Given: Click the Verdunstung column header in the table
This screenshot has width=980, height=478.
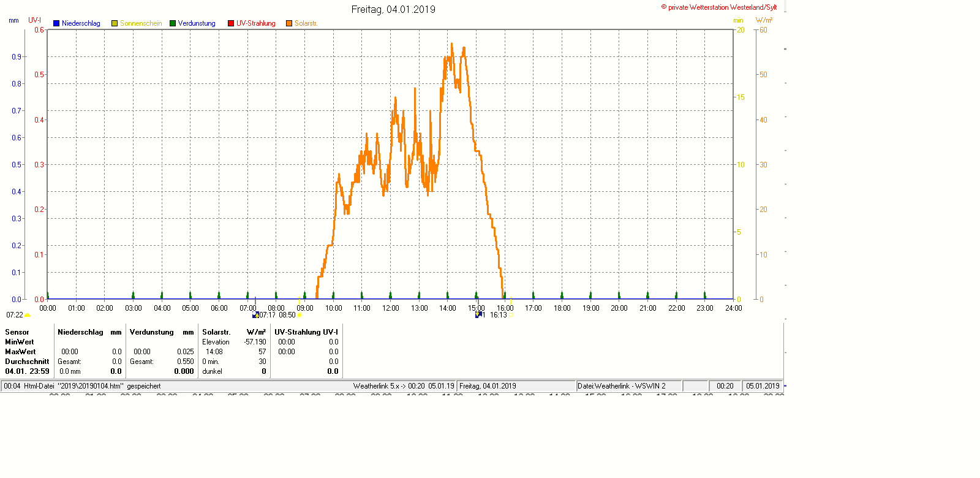Looking at the screenshot, I should (152, 332).
